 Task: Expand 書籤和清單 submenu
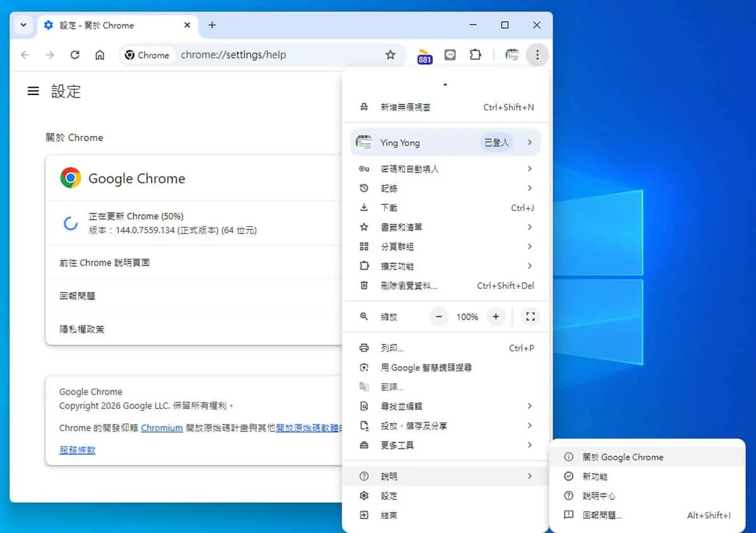click(446, 227)
